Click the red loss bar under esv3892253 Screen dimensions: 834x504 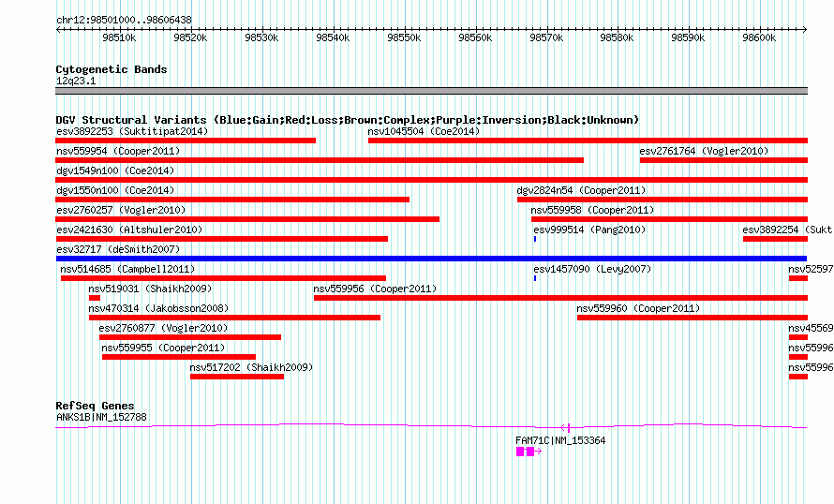186,141
